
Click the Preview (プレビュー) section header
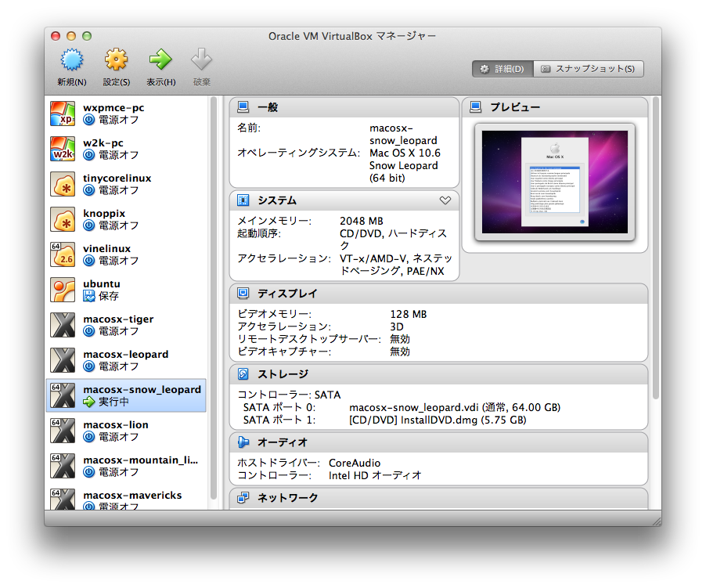pyautogui.click(x=514, y=107)
